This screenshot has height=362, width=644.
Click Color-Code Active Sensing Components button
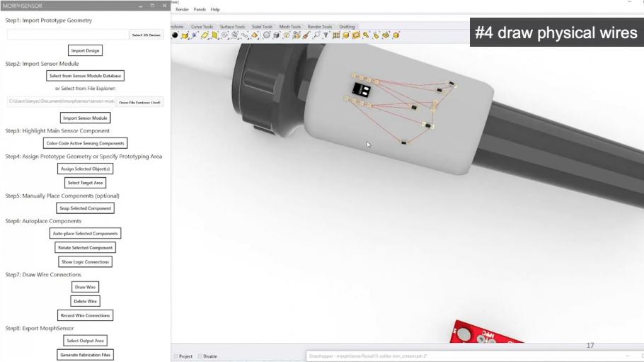(85, 143)
